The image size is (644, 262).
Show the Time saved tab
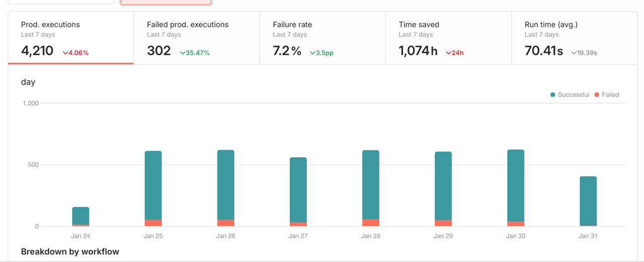point(448,38)
